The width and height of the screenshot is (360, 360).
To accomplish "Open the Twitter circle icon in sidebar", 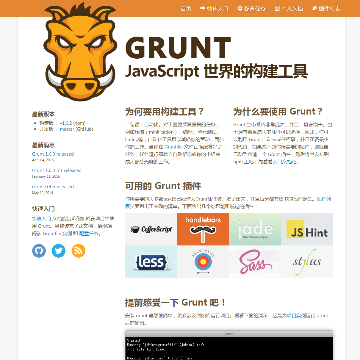I will click(x=59, y=251).
